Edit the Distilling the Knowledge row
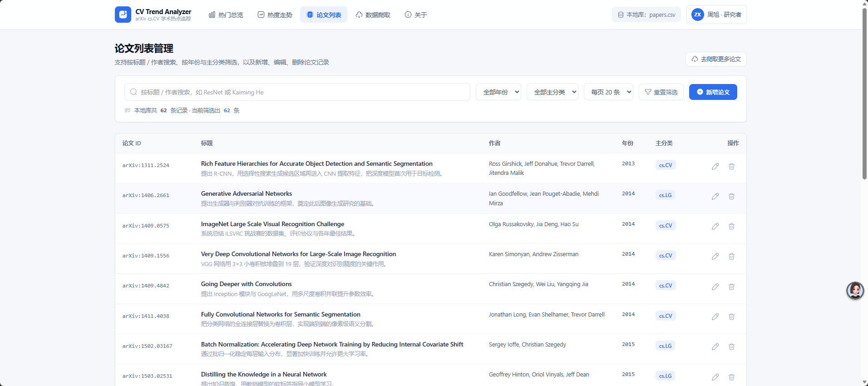The height and width of the screenshot is (386, 868). tap(715, 377)
